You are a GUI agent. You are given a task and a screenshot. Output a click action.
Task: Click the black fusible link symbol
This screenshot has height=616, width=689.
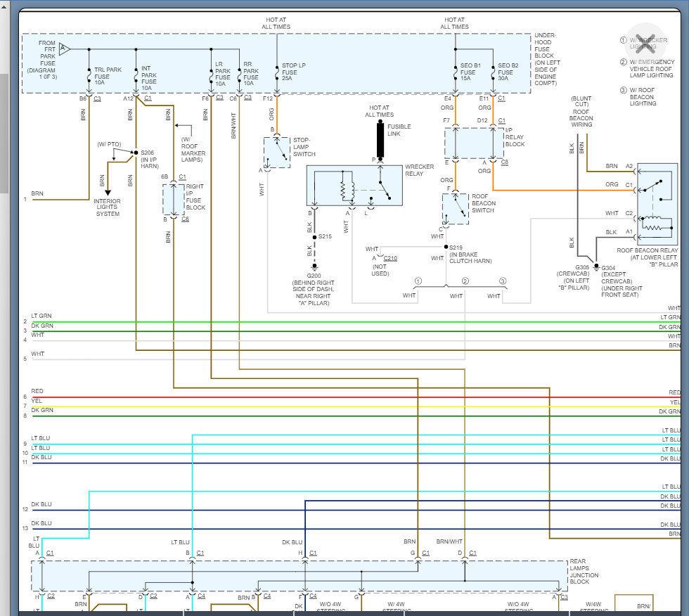tap(380, 140)
